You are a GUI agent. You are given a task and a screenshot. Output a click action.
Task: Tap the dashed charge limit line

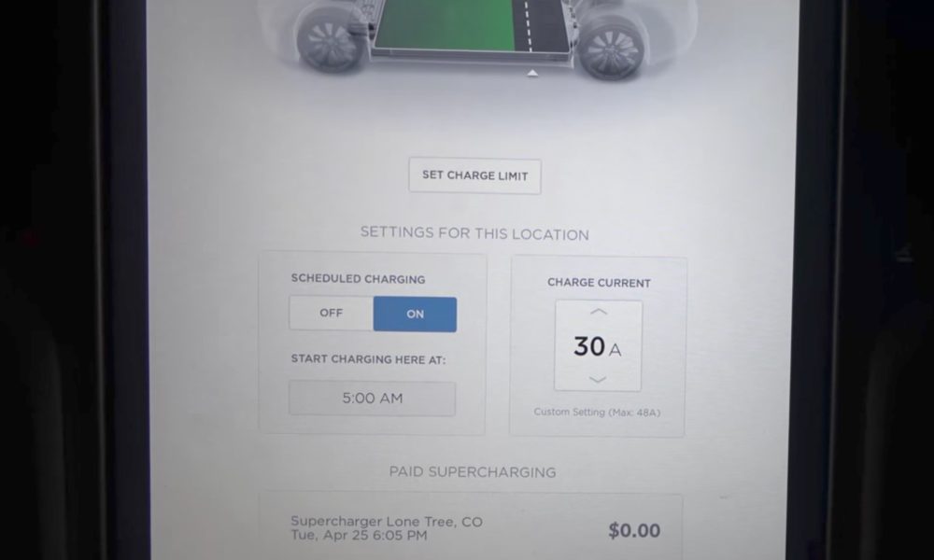tap(528, 25)
